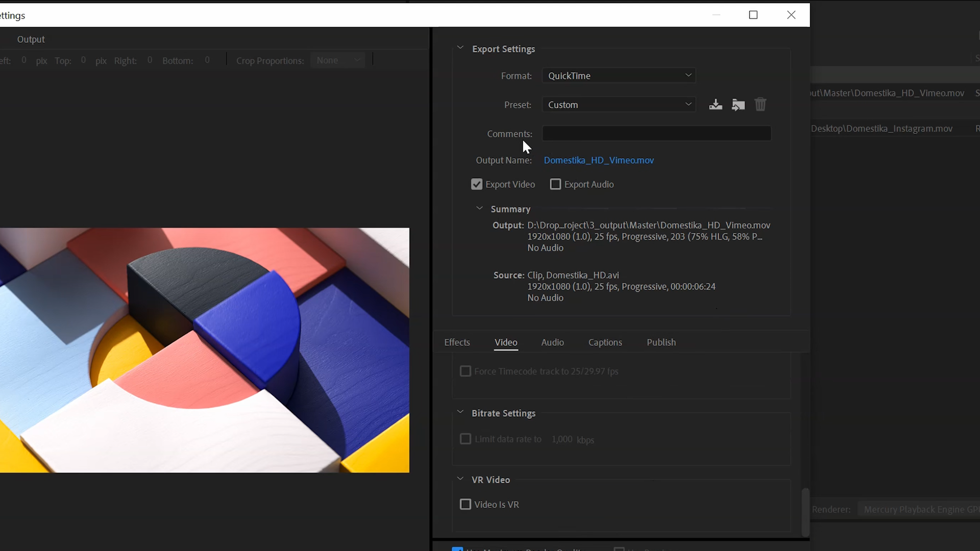Screen dimensions: 980x551
Task: Close the Export Settings dialog
Action: (791, 15)
